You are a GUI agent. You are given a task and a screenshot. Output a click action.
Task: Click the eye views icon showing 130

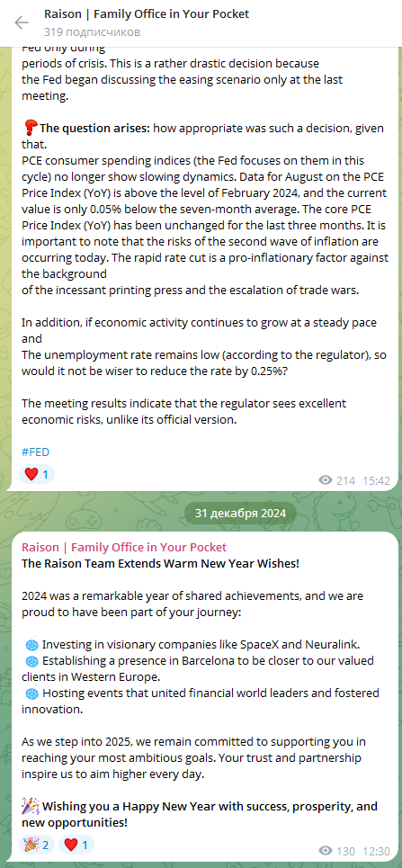[x=326, y=850]
